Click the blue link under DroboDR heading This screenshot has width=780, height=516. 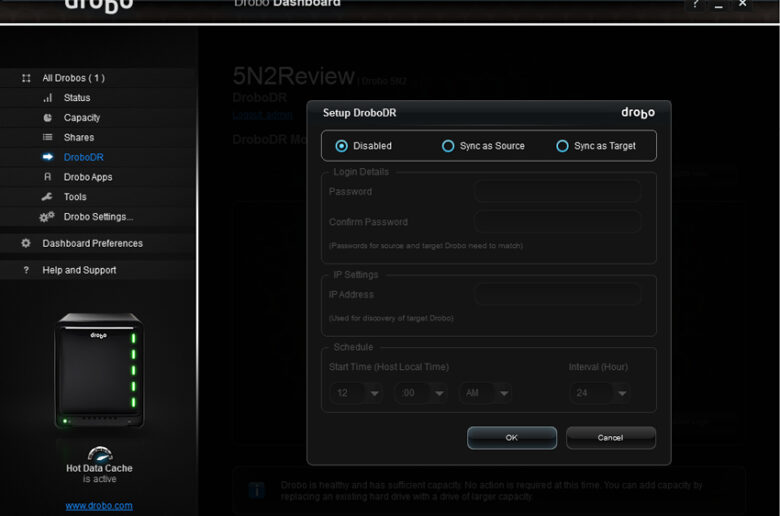[x=263, y=115]
